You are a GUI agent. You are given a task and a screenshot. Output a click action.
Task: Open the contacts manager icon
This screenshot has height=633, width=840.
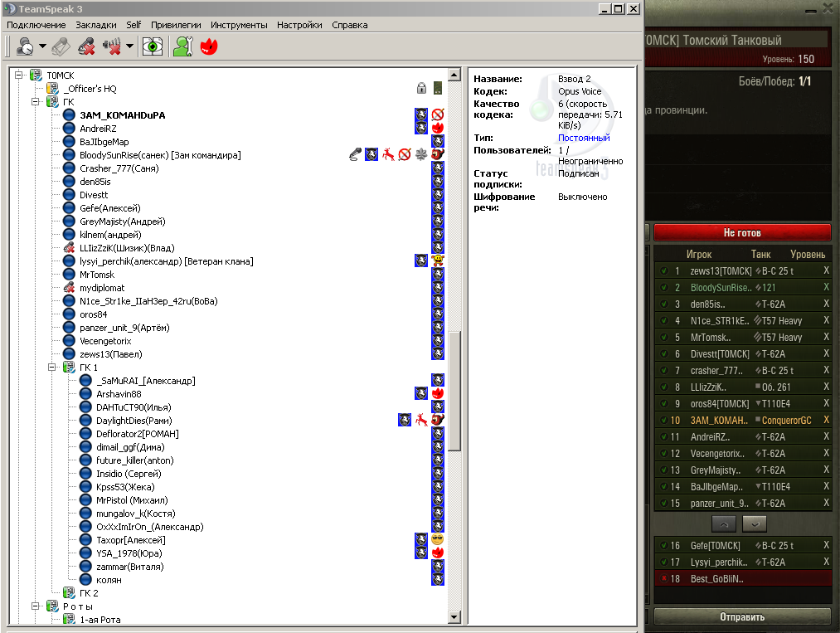click(182, 46)
